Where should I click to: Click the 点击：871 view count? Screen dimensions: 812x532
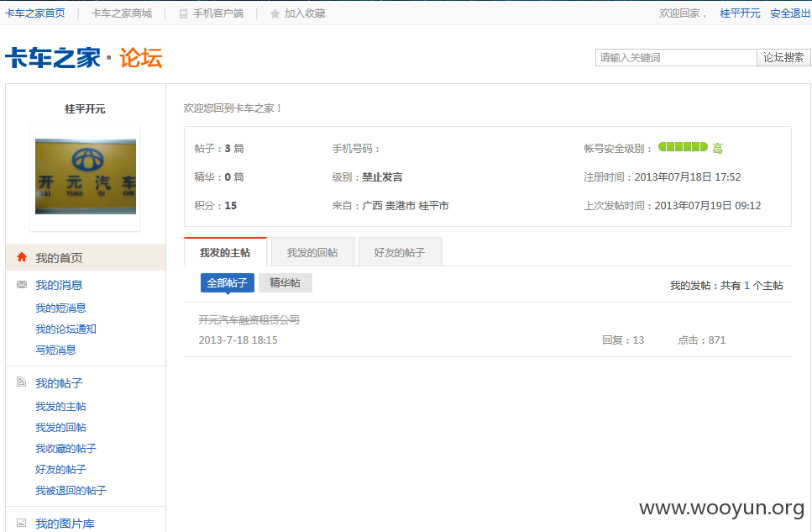coord(702,340)
